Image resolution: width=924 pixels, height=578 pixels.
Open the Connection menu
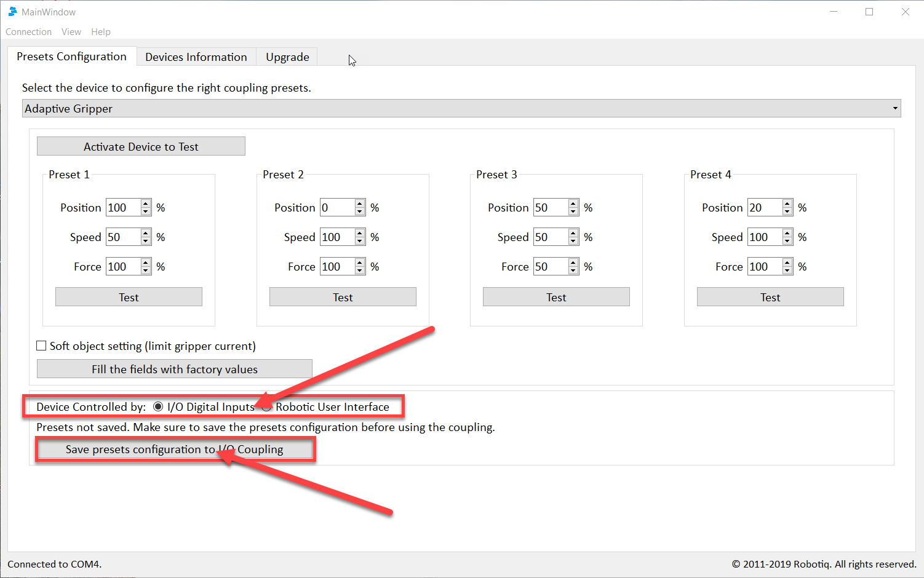click(x=28, y=31)
